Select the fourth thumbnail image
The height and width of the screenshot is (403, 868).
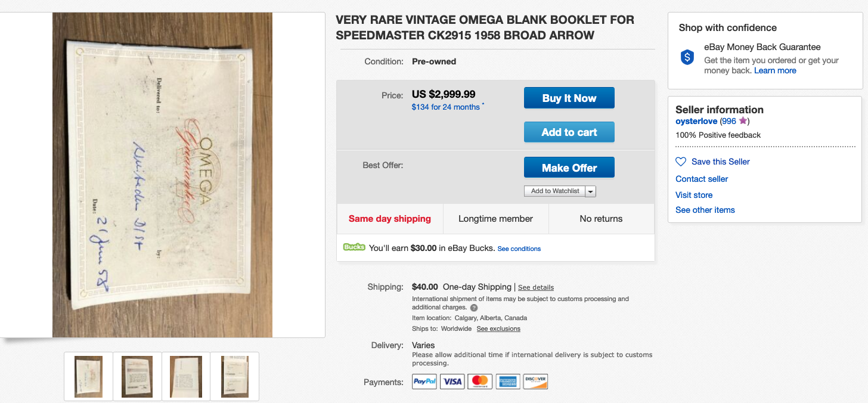pos(235,376)
